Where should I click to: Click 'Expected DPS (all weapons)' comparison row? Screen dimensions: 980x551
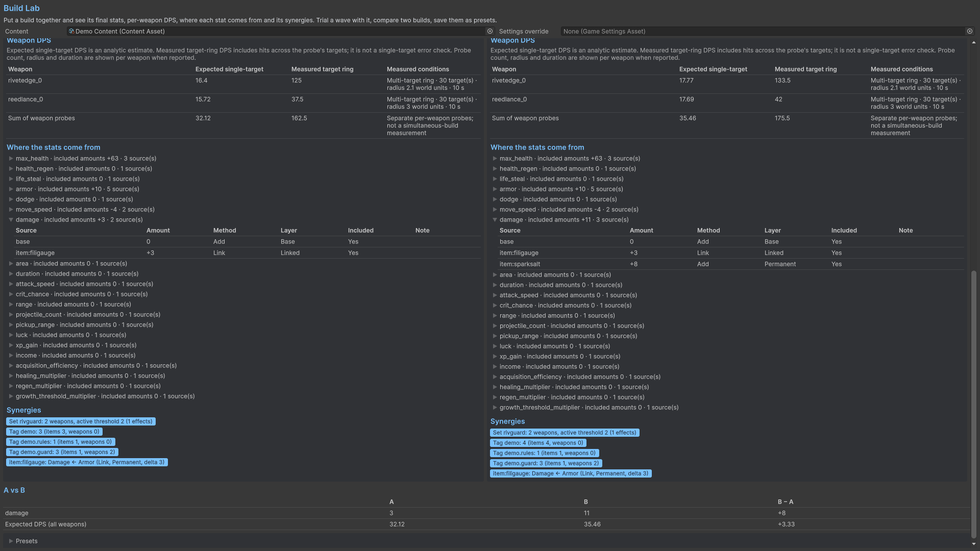point(486,524)
